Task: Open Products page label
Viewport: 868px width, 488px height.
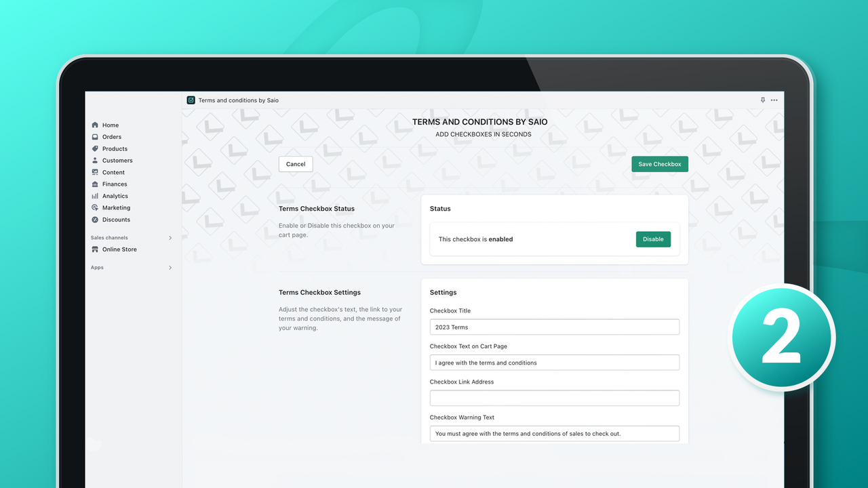Action: pyautogui.click(x=115, y=148)
